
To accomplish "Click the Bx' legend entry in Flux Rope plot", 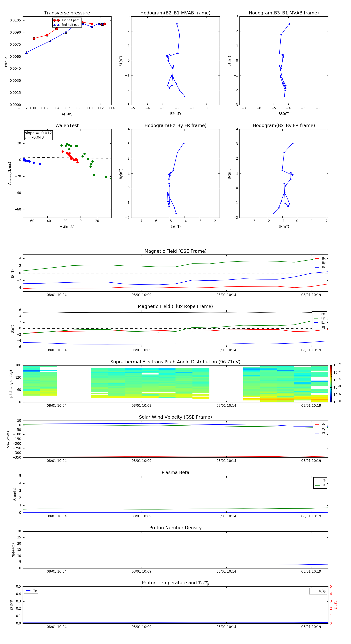I will click(320, 314).
